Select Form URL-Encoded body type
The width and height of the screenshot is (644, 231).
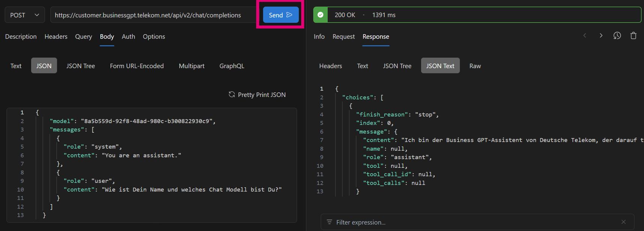coord(137,66)
